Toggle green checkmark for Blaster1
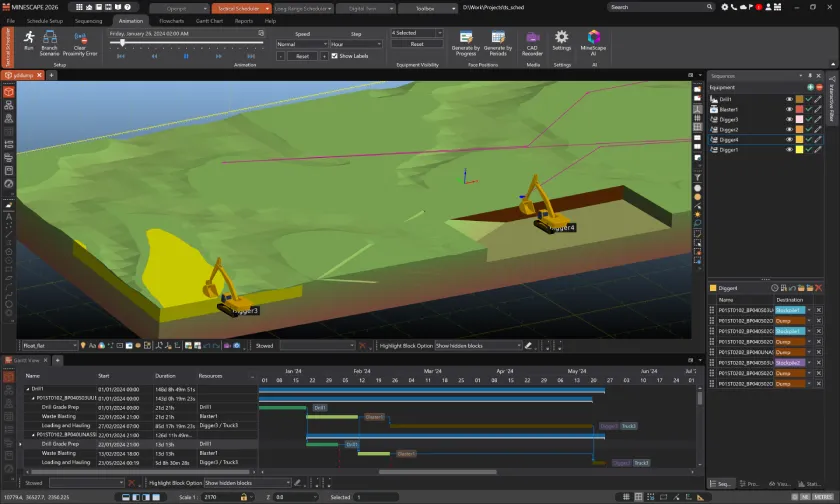This screenshot has width=840, height=504. (x=808, y=109)
